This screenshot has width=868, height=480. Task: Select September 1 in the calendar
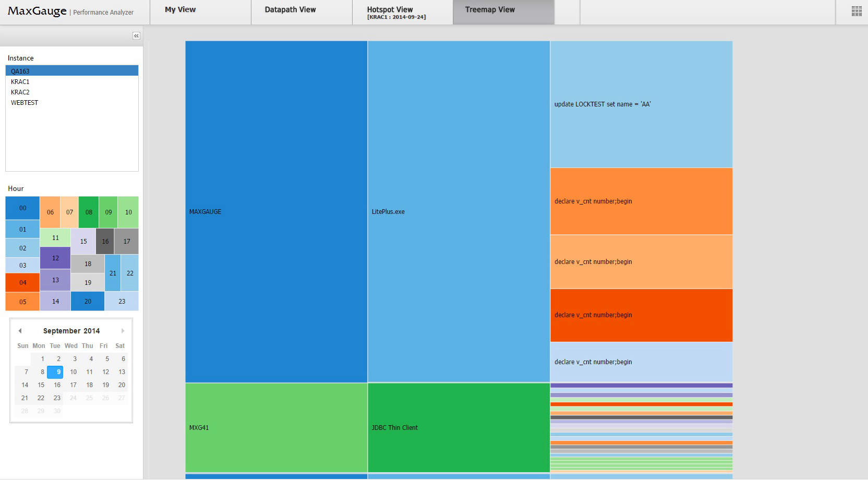pos(39,359)
